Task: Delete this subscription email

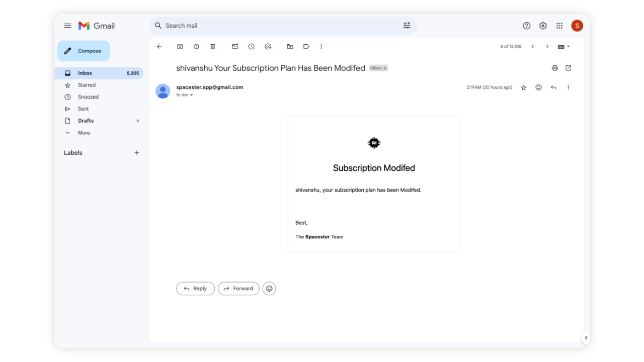Action: click(212, 46)
